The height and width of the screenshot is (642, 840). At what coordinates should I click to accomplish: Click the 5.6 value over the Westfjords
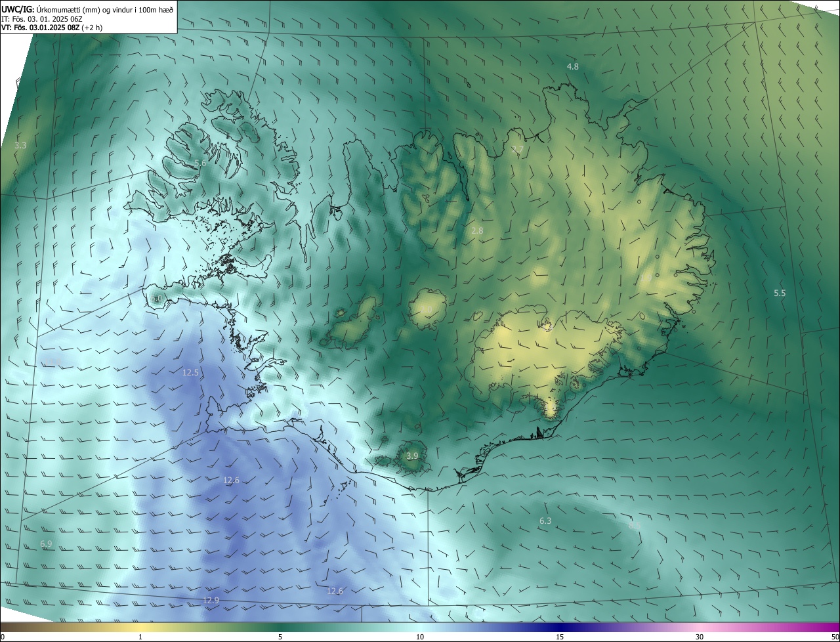tap(201, 163)
